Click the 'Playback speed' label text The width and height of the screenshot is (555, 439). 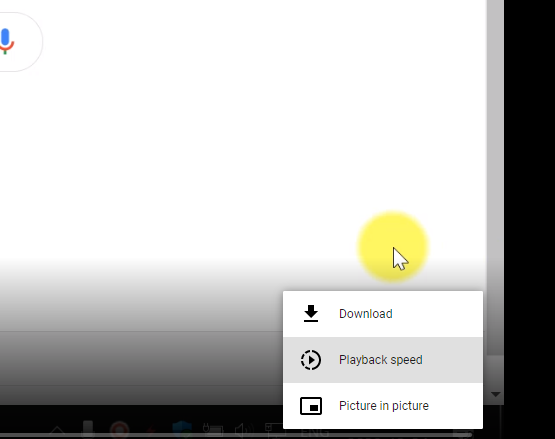[381, 360]
